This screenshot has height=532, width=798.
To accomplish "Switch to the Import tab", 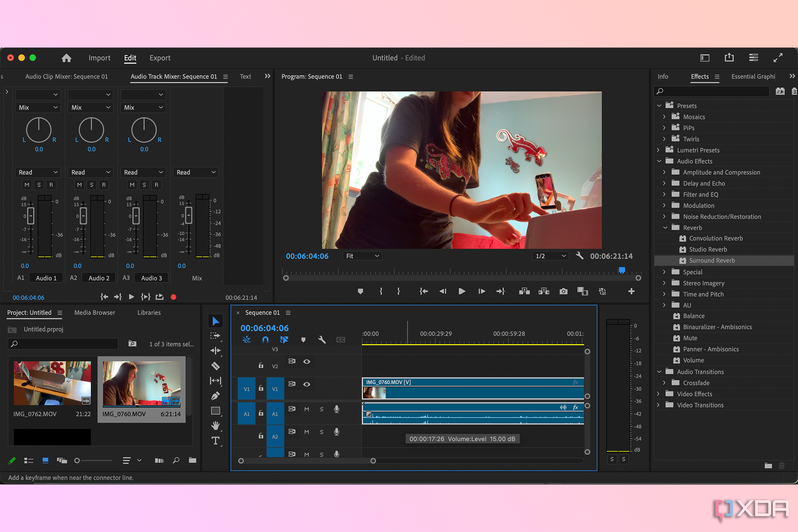I will pyautogui.click(x=98, y=58).
